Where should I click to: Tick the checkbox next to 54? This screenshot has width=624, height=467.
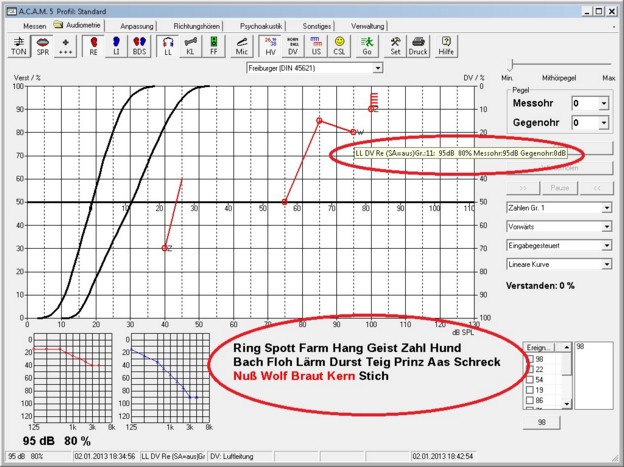pyautogui.click(x=530, y=380)
